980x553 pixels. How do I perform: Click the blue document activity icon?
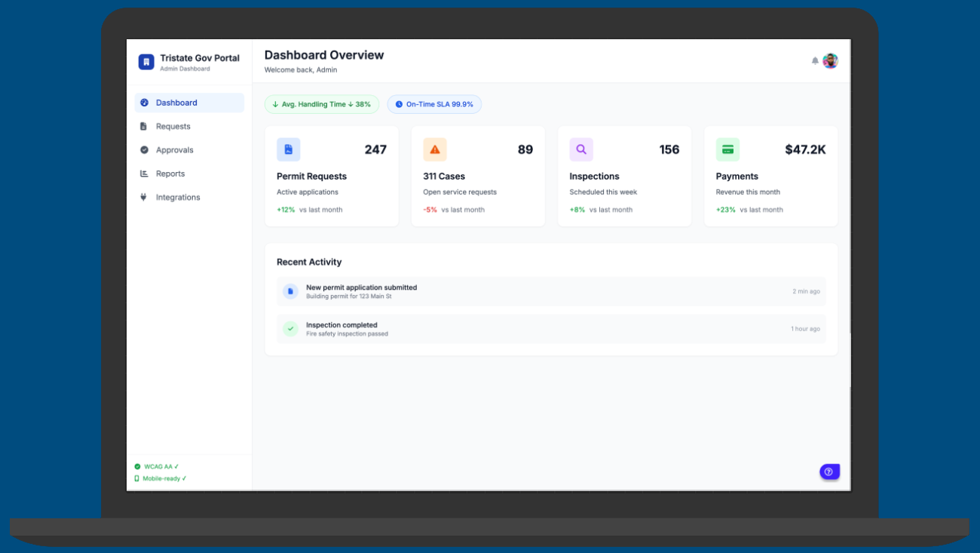point(290,291)
